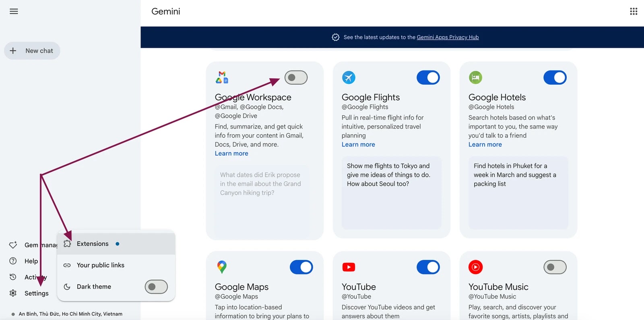The image size is (644, 320).
Task: Click the YouTube Music card title
Action: coord(498,287)
